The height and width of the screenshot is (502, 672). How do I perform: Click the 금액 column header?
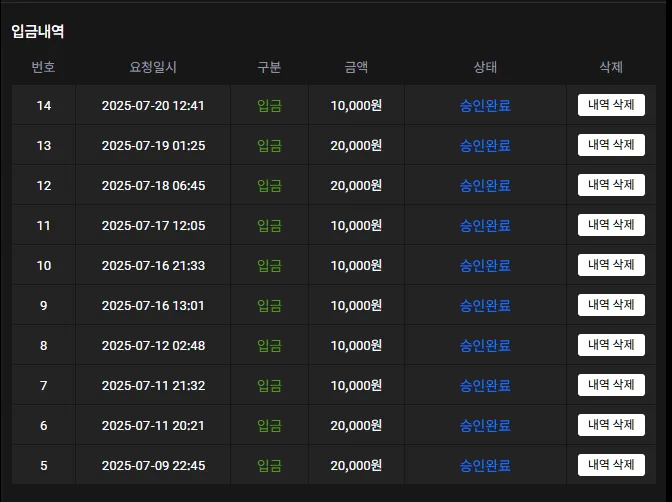[x=356, y=67]
